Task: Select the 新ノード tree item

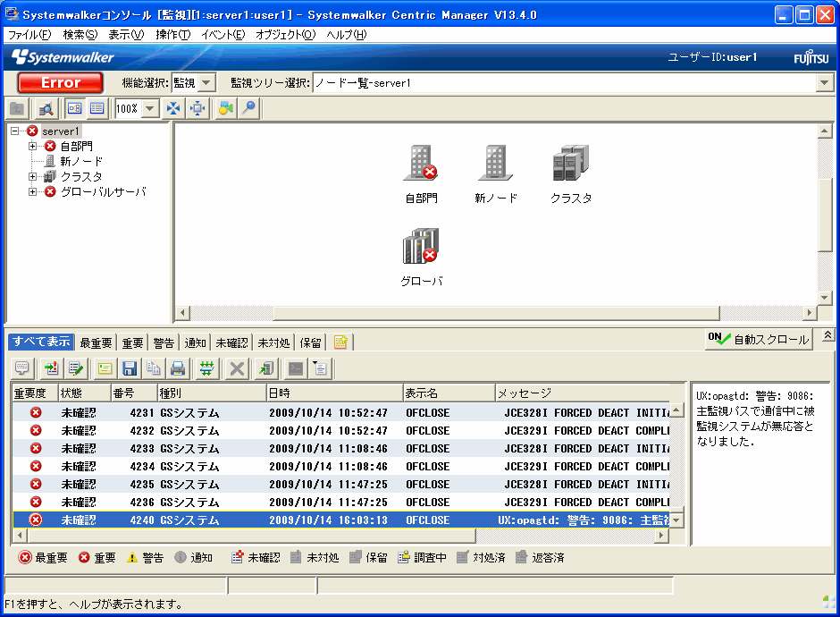Action: tap(81, 161)
